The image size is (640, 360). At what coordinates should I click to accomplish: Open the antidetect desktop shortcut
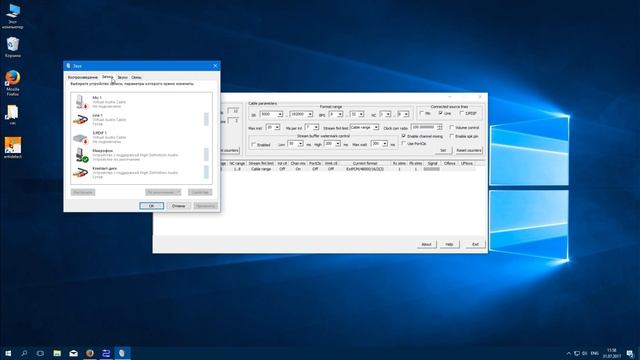[13, 148]
